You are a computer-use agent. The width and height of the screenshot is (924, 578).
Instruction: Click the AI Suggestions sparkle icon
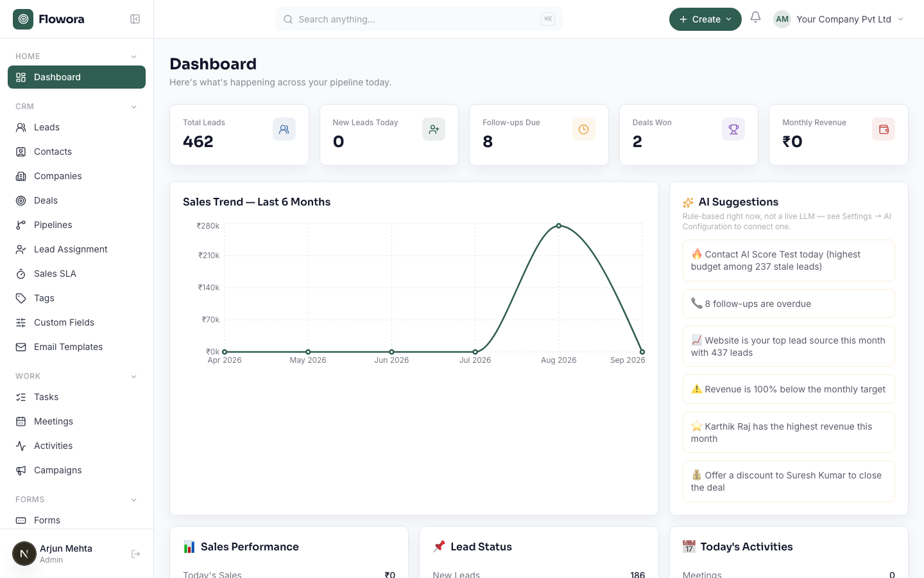pyautogui.click(x=688, y=202)
